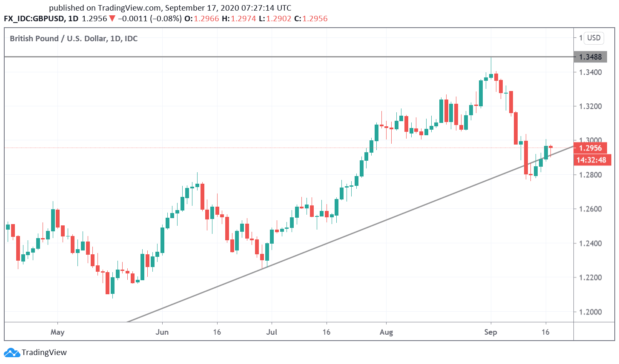The height and width of the screenshot is (364, 619).
Task: Open the USD currency selector button
Action: 593,38
